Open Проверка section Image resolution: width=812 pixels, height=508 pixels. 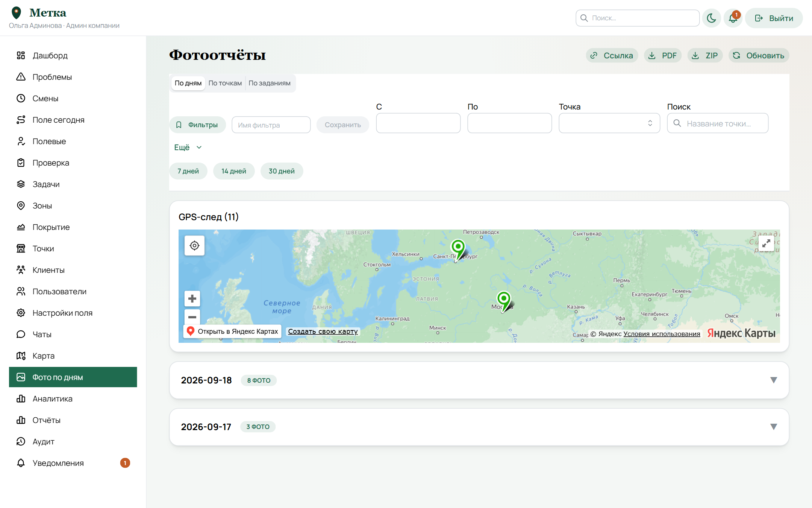coord(73,163)
